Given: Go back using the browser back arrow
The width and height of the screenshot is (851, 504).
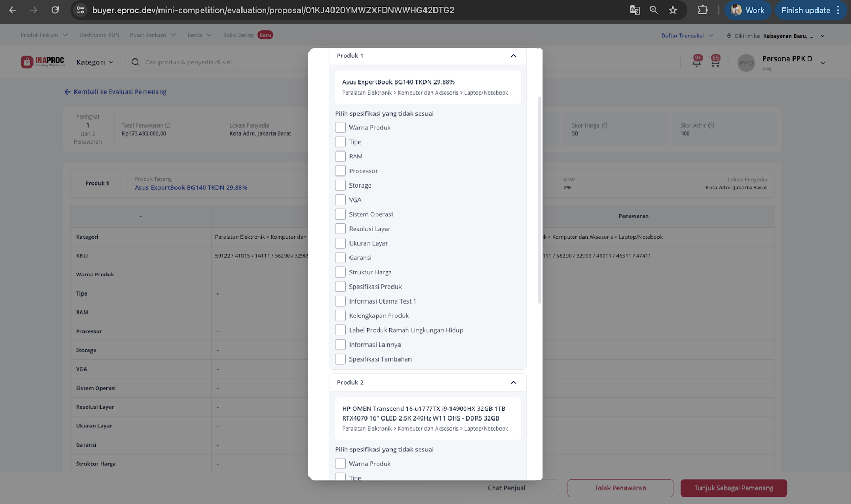Looking at the screenshot, I should click(x=13, y=10).
